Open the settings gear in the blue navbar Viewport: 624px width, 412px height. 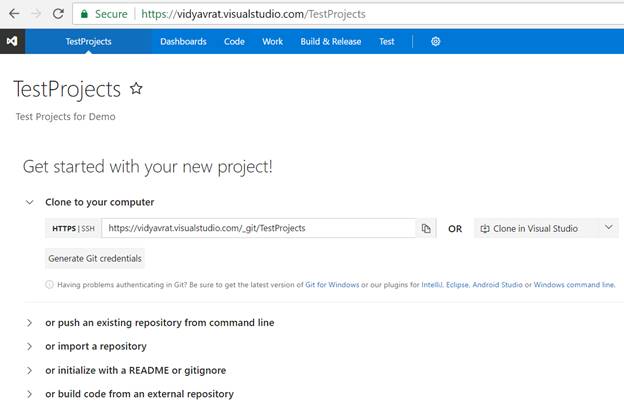coord(435,41)
